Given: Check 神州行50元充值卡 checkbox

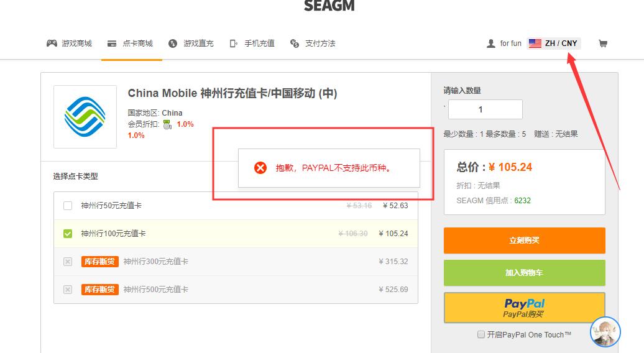Looking at the screenshot, I should pyautogui.click(x=68, y=206).
